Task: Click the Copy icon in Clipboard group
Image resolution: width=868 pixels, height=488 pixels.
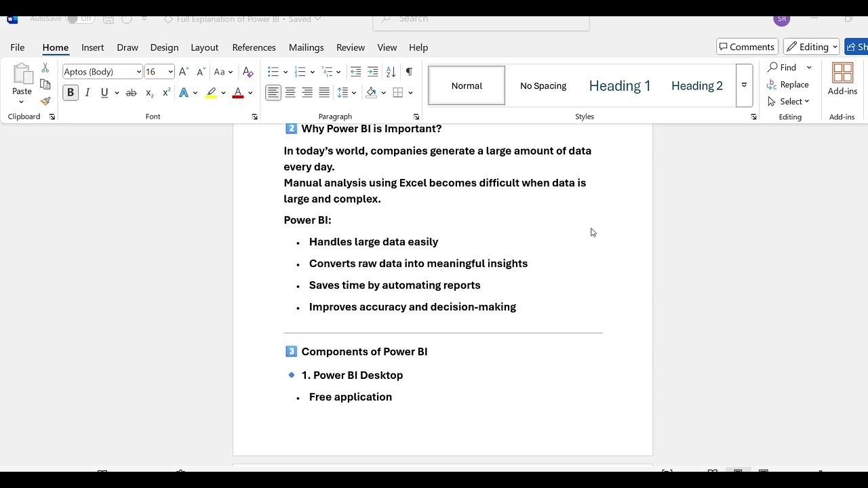Action: pyautogui.click(x=45, y=85)
